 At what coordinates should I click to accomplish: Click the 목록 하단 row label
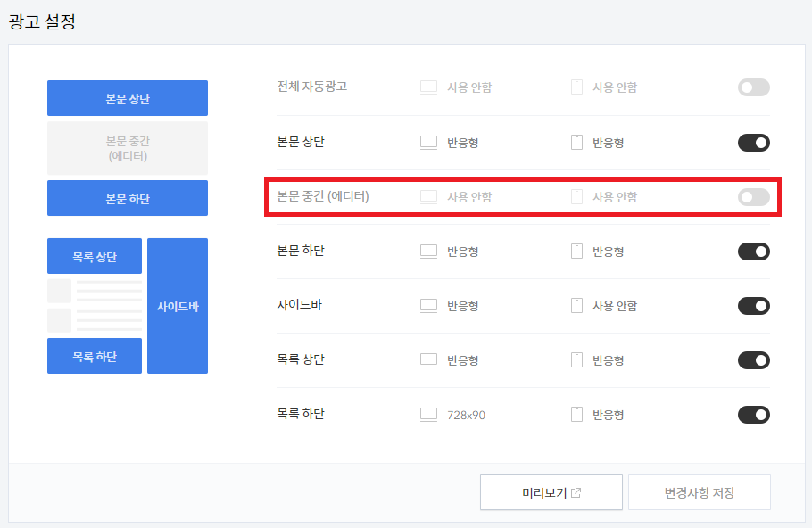coord(301,414)
